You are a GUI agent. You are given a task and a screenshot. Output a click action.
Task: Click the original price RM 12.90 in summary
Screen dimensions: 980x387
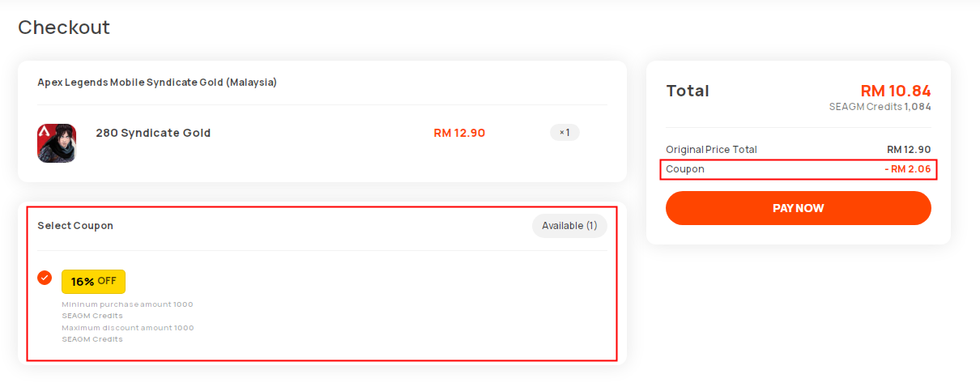click(x=909, y=150)
